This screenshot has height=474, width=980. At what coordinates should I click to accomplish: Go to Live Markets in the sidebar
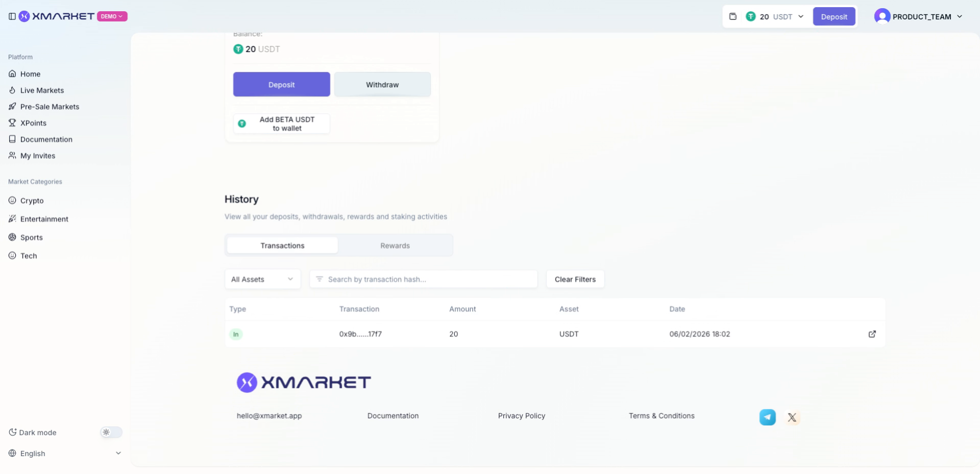tap(42, 90)
